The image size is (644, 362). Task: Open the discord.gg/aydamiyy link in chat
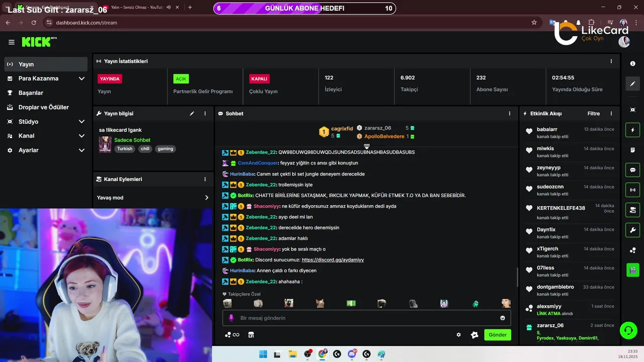click(333, 260)
